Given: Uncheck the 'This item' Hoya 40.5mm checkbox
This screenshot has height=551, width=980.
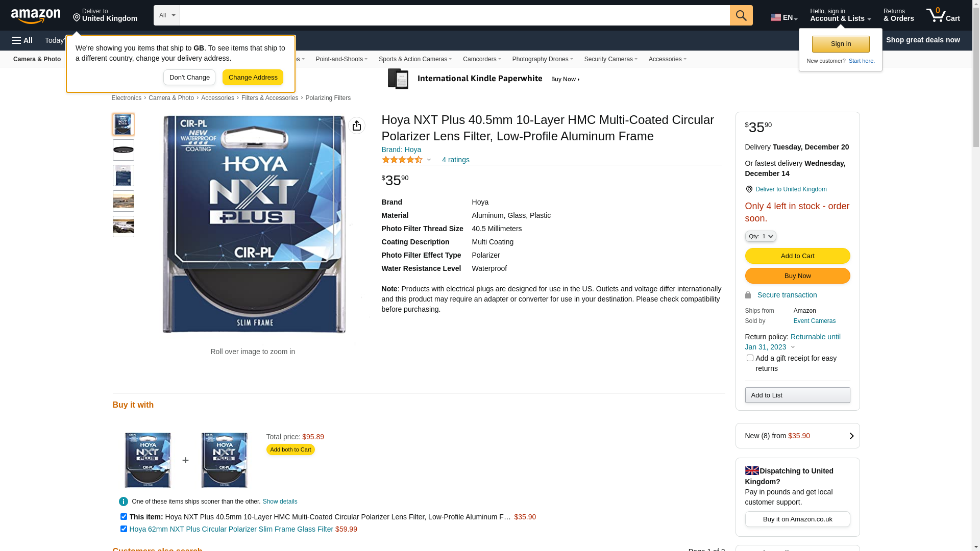Looking at the screenshot, I should tap(124, 517).
